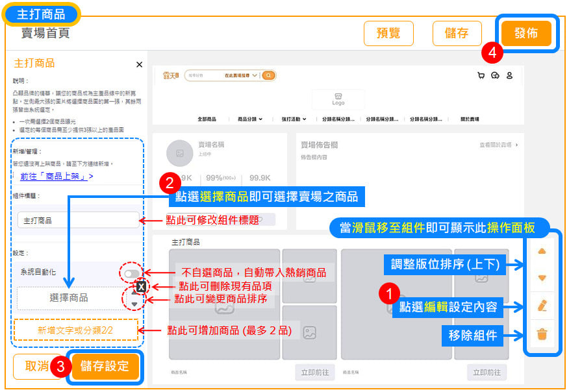Click the shopping cart icon
Screen dimensions: 569x392
click(x=481, y=75)
